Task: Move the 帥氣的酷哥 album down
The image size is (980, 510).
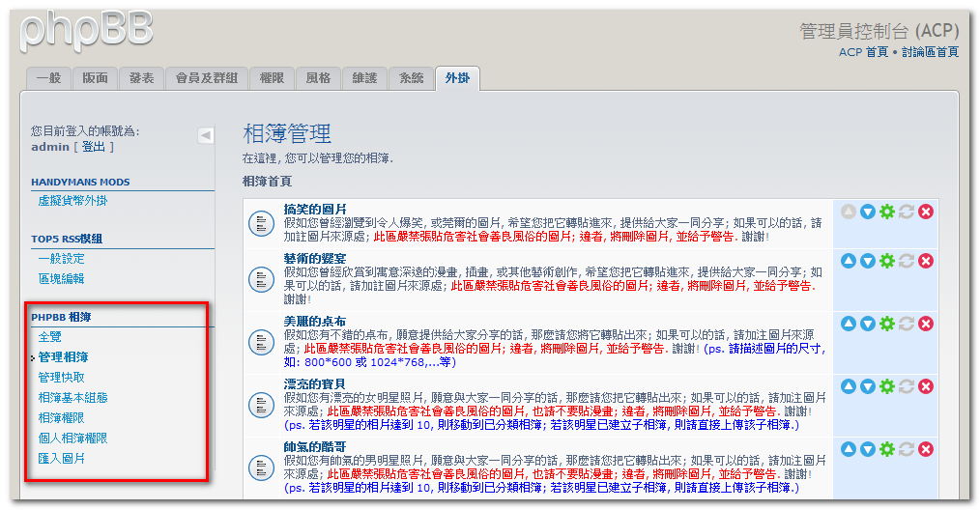Action: coord(868,449)
